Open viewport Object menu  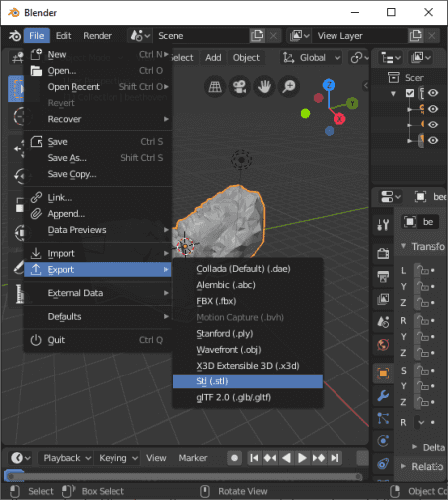246,58
